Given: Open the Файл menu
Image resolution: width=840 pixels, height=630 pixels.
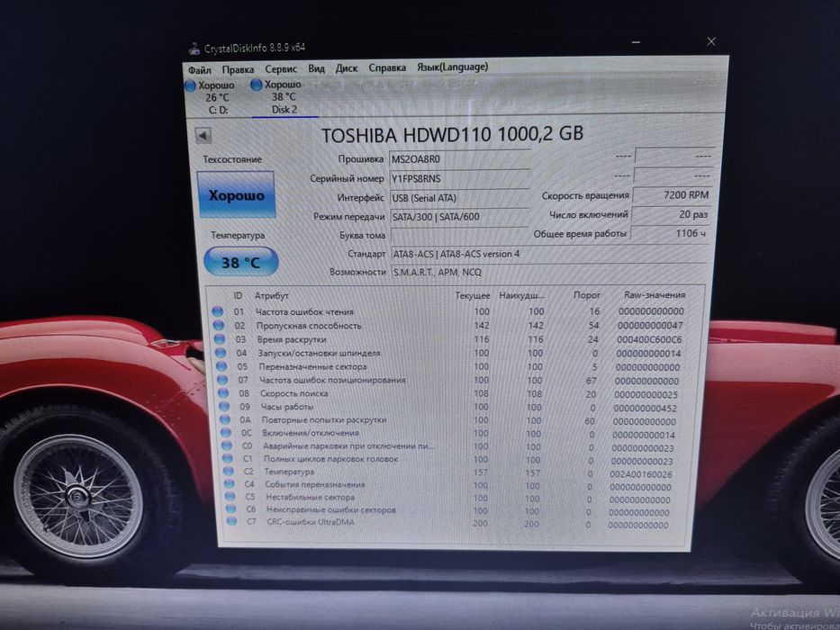Looking at the screenshot, I should [x=199, y=70].
